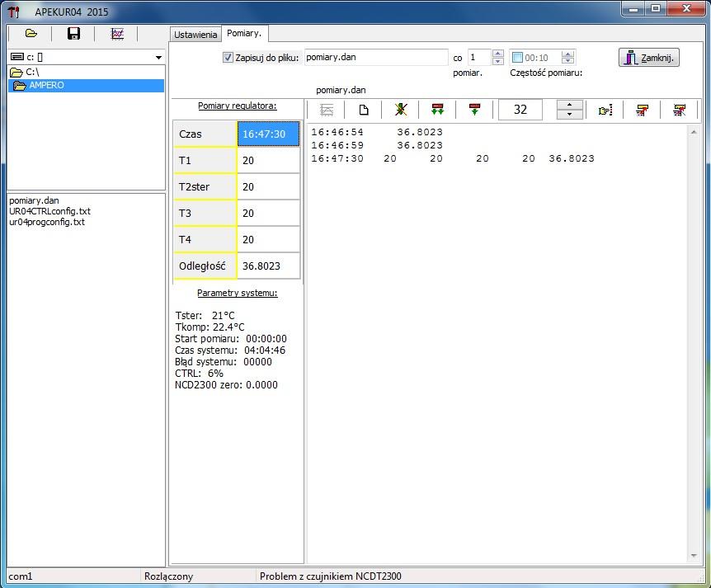
Task: Click scroll up arrow of log scrollbar
Action: (x=694, y=132)
